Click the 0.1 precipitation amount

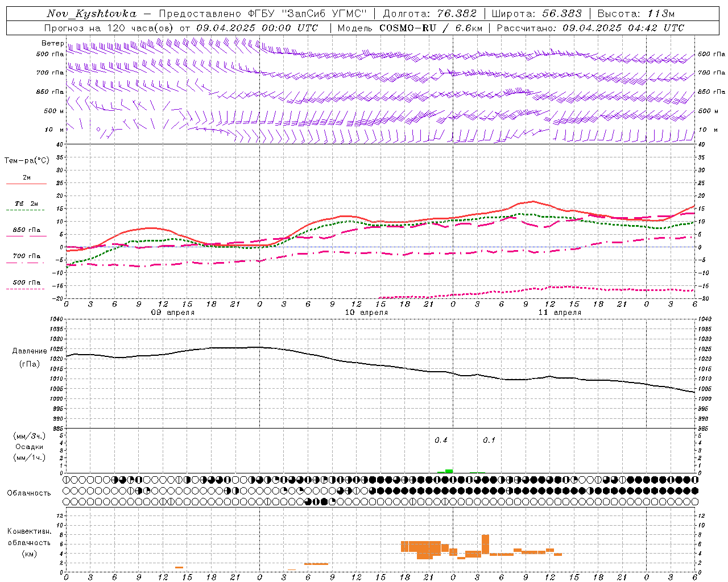click(489, 440)
